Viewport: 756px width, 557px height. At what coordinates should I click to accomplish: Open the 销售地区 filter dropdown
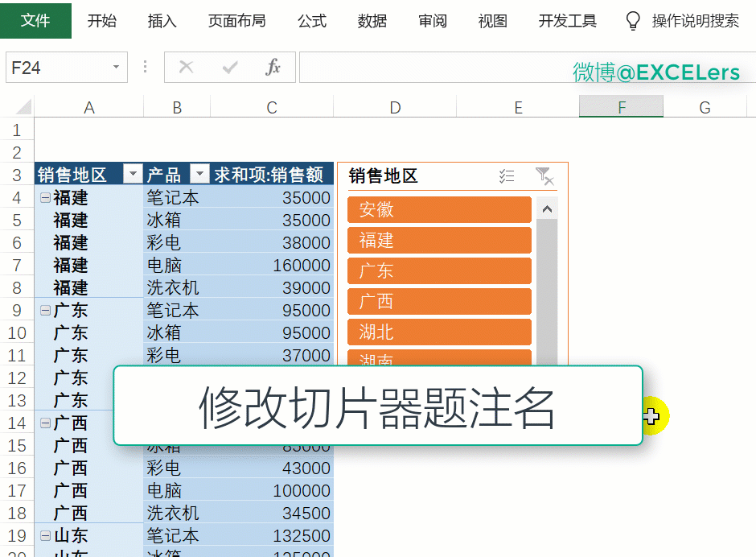pyautogui.click(x=133, y=175)
